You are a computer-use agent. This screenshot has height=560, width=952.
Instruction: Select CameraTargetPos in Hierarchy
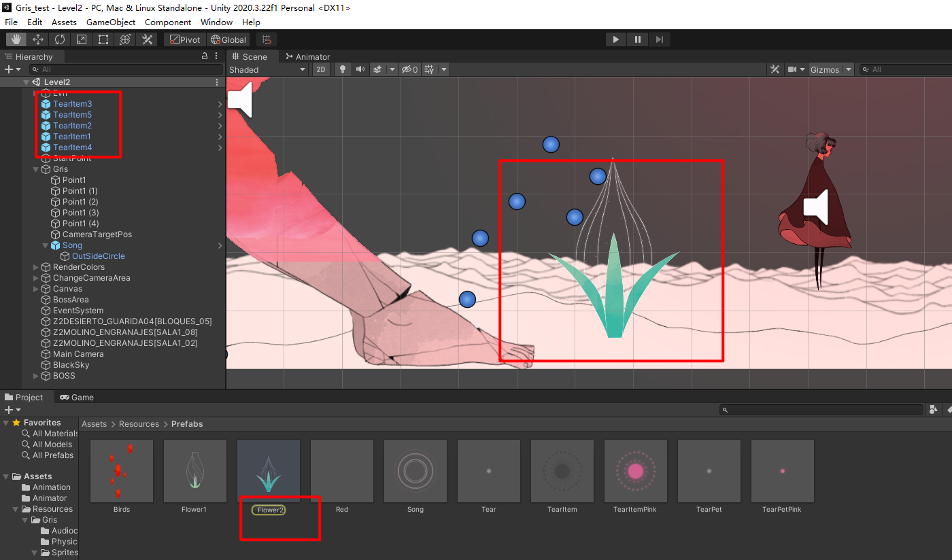[x=97, y=234]
